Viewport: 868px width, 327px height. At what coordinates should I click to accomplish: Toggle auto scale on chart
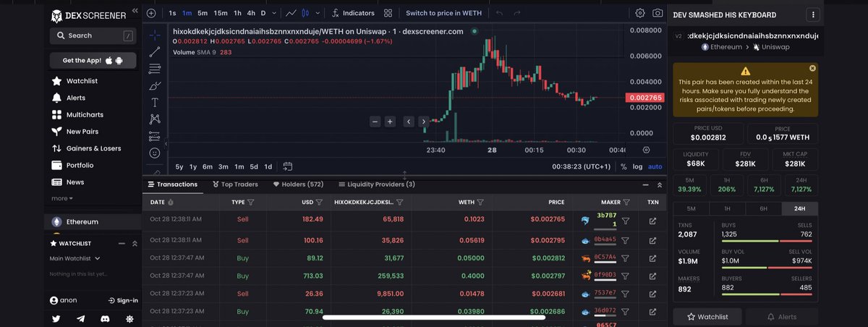tap(655, 166)
